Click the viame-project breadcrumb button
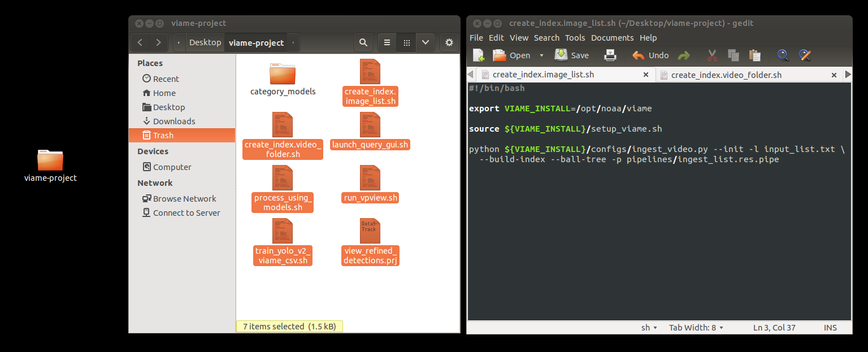 tap(256, 42)
